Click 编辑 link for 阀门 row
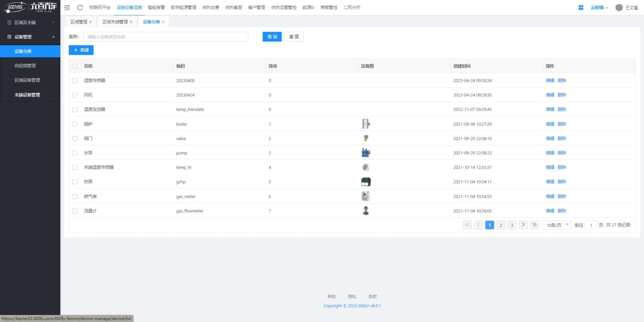Image resolution: width=644 pixels, height=322 pixels. pos(550,139)
